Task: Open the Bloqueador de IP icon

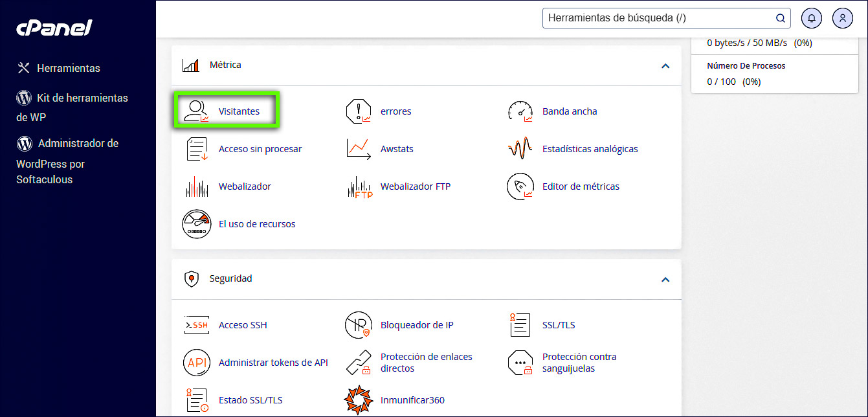Action: pyautogui.click(x=359, y=325)
